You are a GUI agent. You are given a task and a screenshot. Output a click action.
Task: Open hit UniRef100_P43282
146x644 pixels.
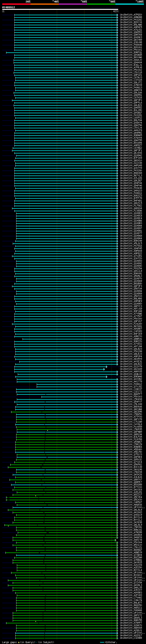point(131,20)
